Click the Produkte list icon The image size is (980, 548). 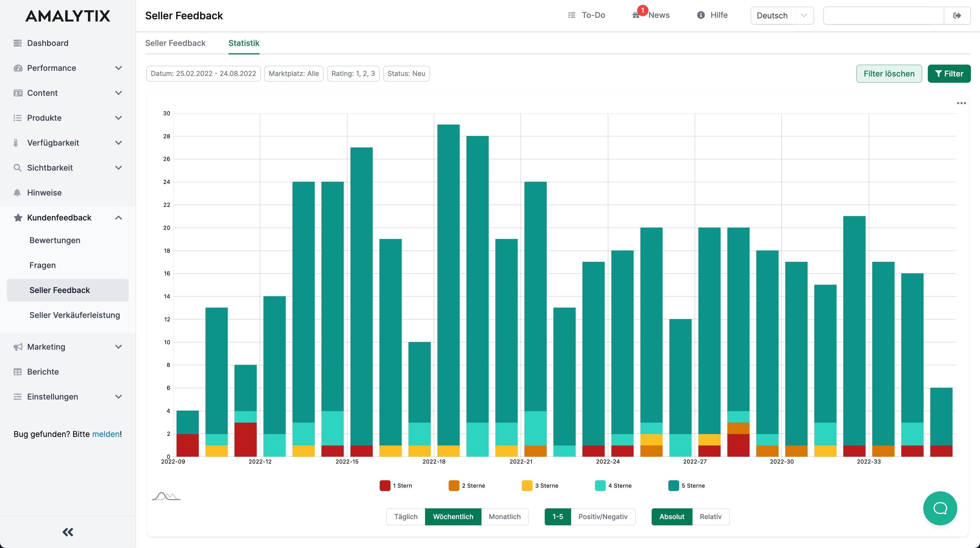[x=18, y=118]
